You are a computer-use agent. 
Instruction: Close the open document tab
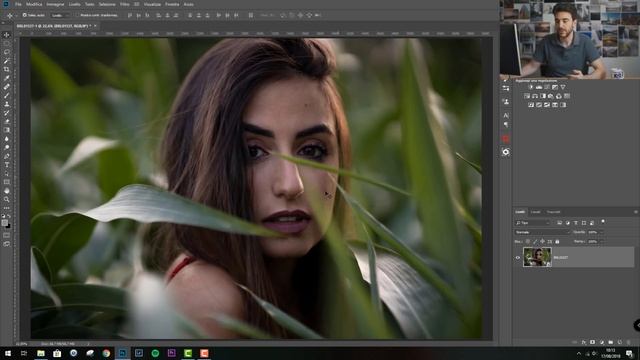(x=95, y=26)
